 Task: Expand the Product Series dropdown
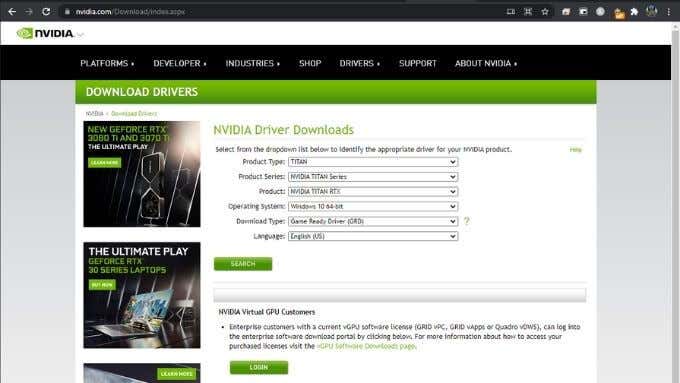373,177
